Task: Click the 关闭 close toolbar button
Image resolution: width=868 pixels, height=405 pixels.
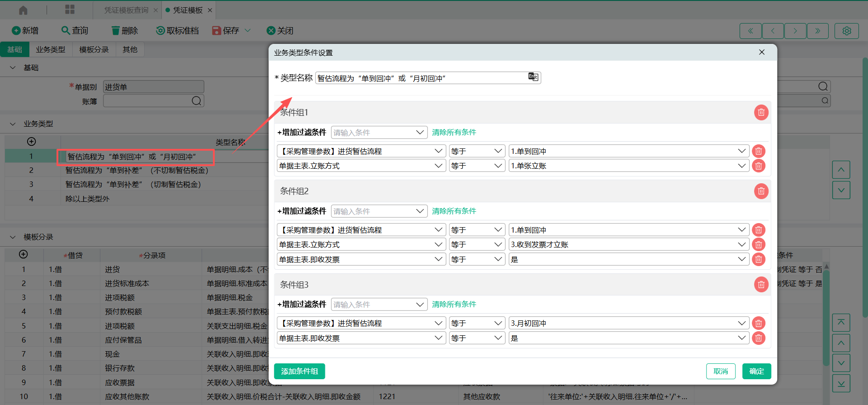Action: point(280,30)
